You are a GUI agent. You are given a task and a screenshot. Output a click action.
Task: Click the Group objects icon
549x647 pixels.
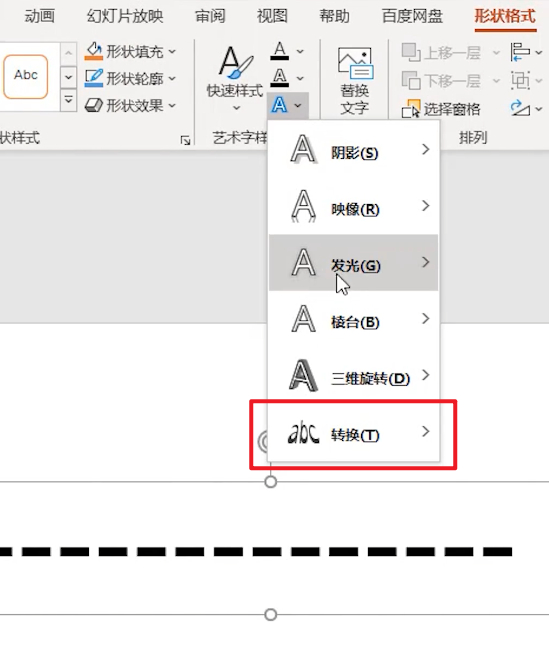tap(520, 80)
